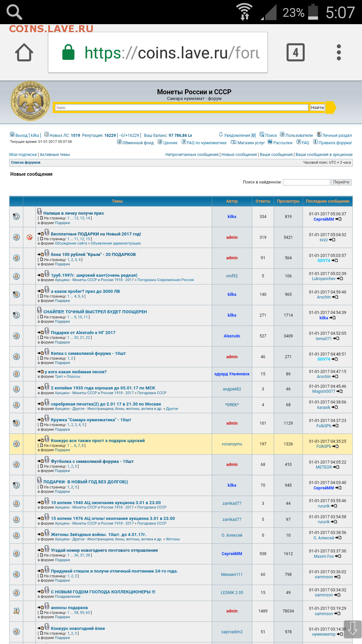The height and width of the screenshot is (644, 362).
Task: Click the bell icon next to Уведомления
Action: click(x=221, y=135)
